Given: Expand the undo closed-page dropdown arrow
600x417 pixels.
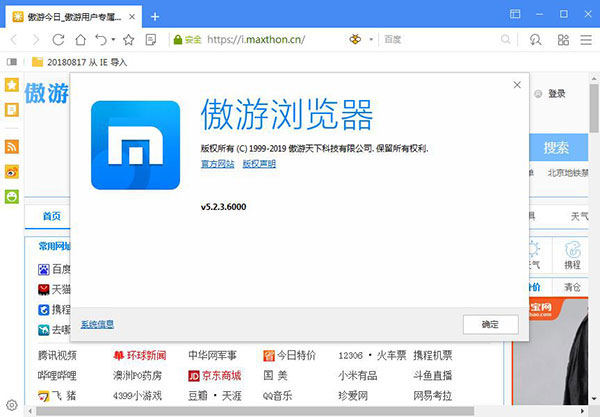Looking at the screenshot, I should click(113, 40).
